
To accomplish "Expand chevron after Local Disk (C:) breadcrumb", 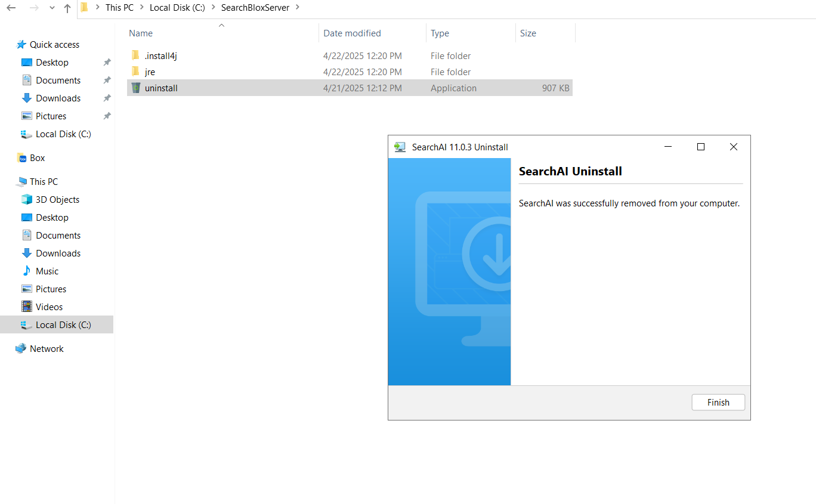I will [x=214, y=8].
